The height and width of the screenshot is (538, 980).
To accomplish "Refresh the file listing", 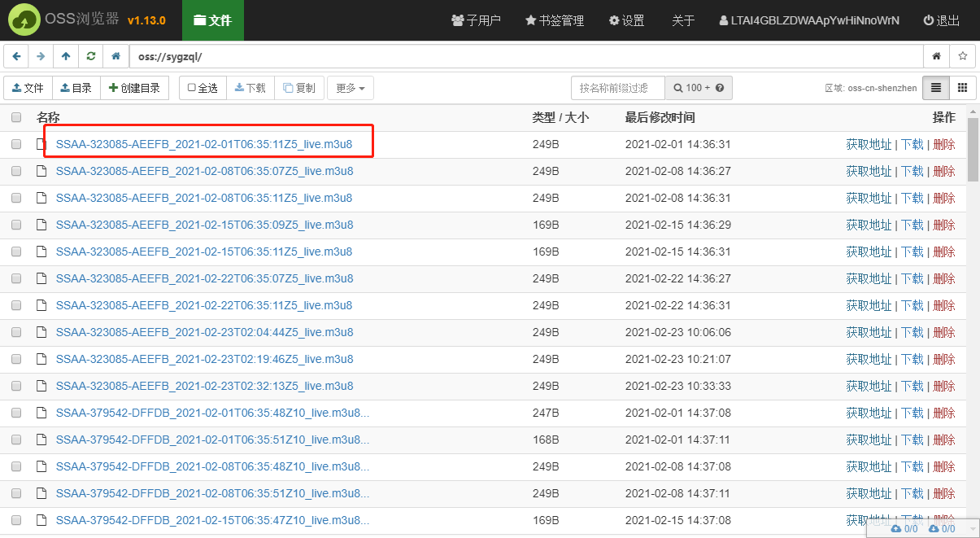I will (x=89, y=56).
